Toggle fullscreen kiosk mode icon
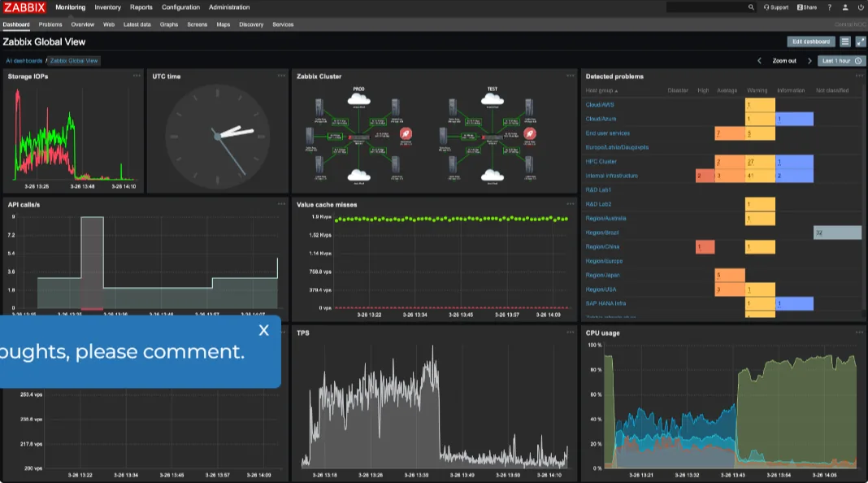 tap(860, 41)
